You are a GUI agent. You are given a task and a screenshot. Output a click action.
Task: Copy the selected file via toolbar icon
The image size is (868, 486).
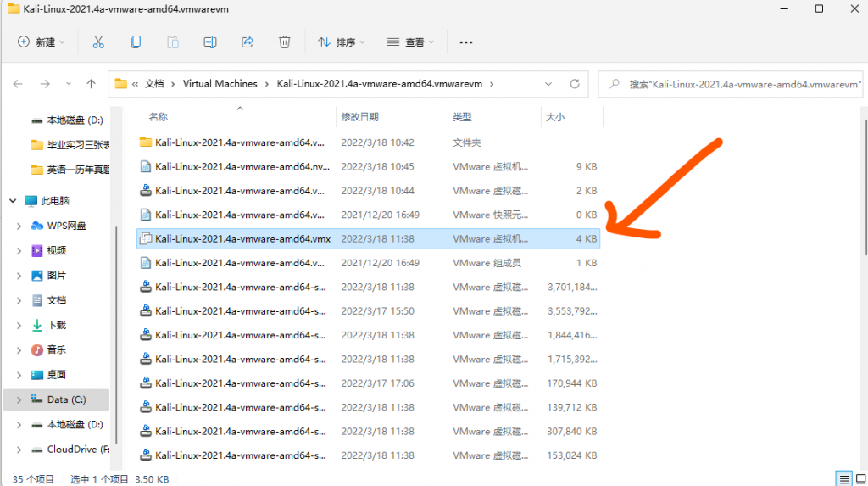pyautogui.click(x=136, y=42)
